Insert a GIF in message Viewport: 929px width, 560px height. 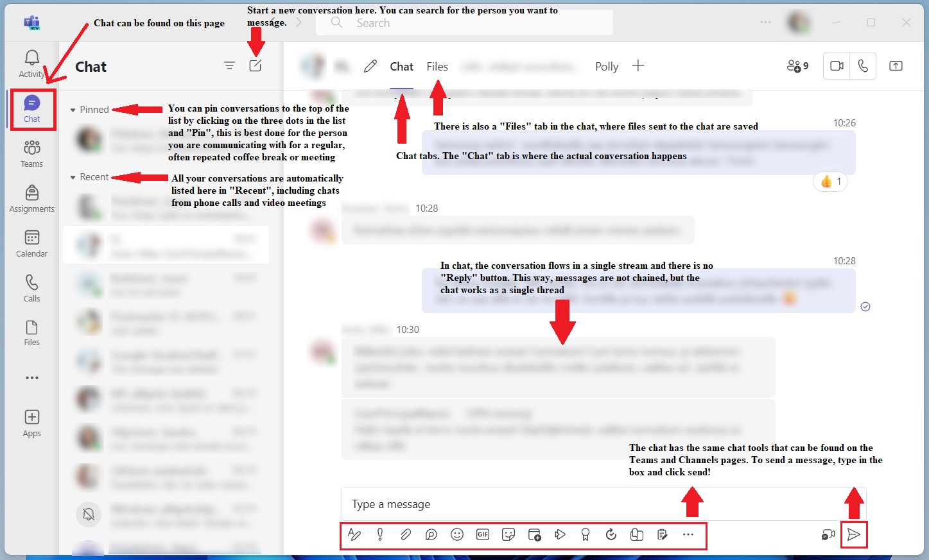tap(483, 534)
